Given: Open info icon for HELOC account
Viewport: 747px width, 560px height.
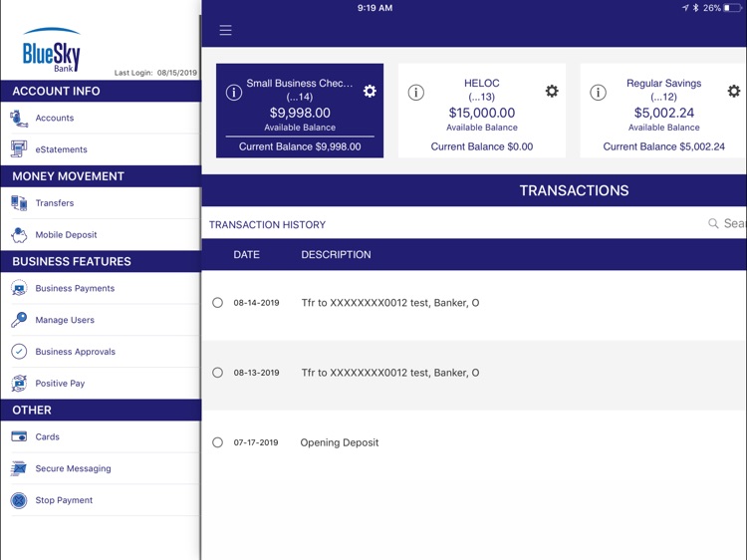Looking at the screenshot, I should 416,92.
